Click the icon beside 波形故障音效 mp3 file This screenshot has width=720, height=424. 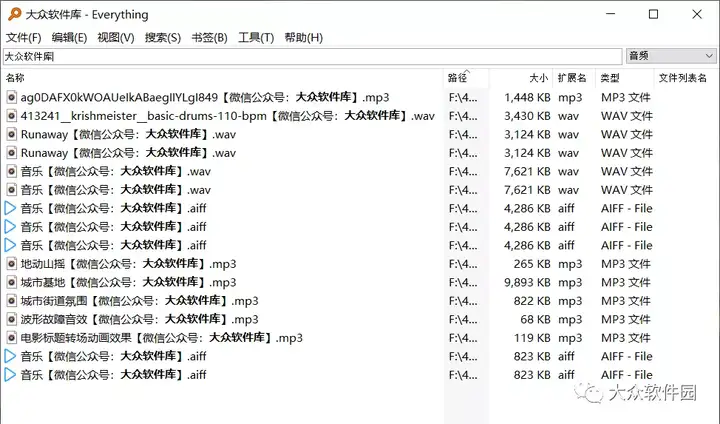click(11, 319)
